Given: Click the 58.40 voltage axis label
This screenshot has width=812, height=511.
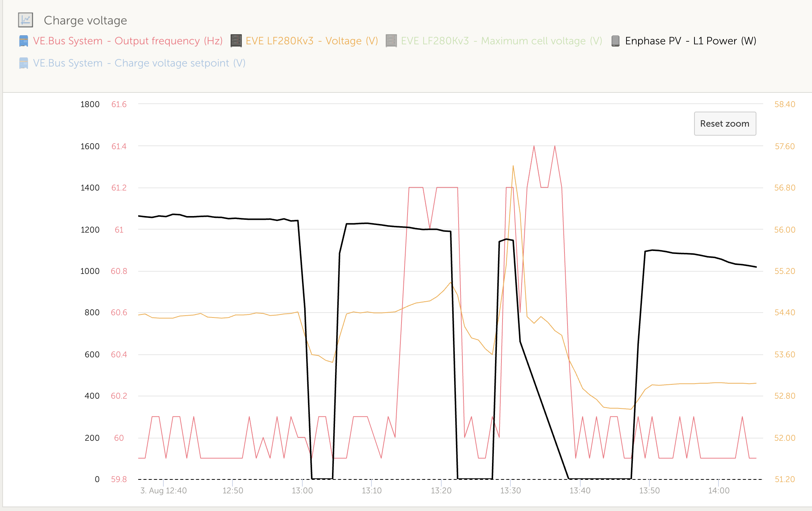Looking at the screenshot, I should (785, 104).
